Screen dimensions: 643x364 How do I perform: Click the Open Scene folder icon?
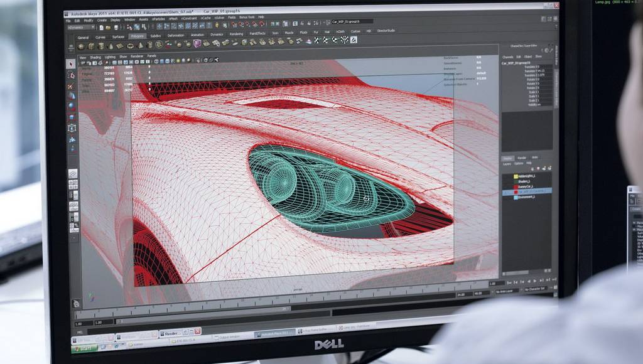click(x=108, y=28)
